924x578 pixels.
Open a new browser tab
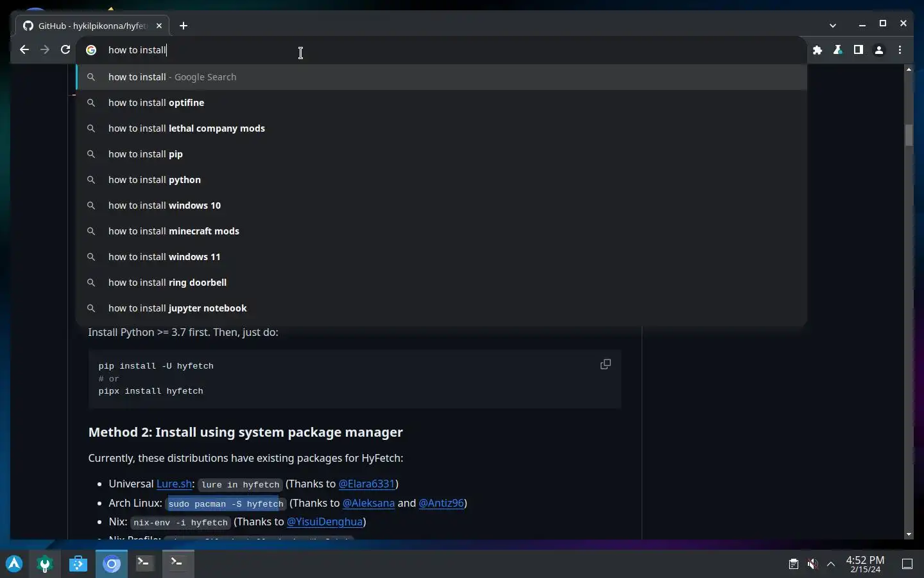pos(184,26)
